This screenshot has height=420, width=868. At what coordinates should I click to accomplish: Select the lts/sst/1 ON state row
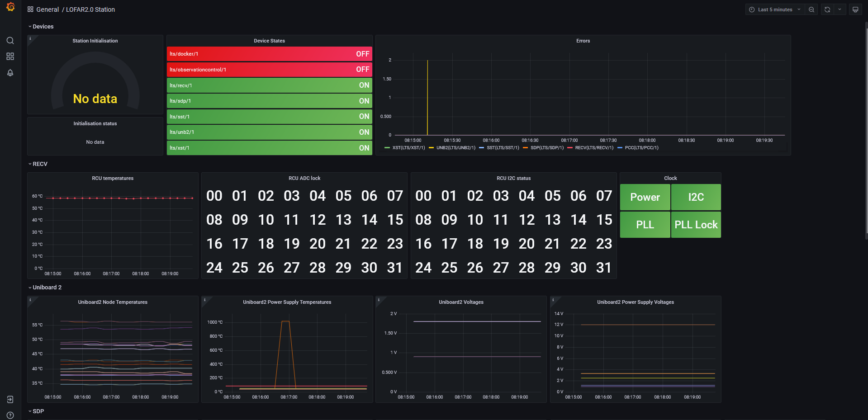(269, 117)
